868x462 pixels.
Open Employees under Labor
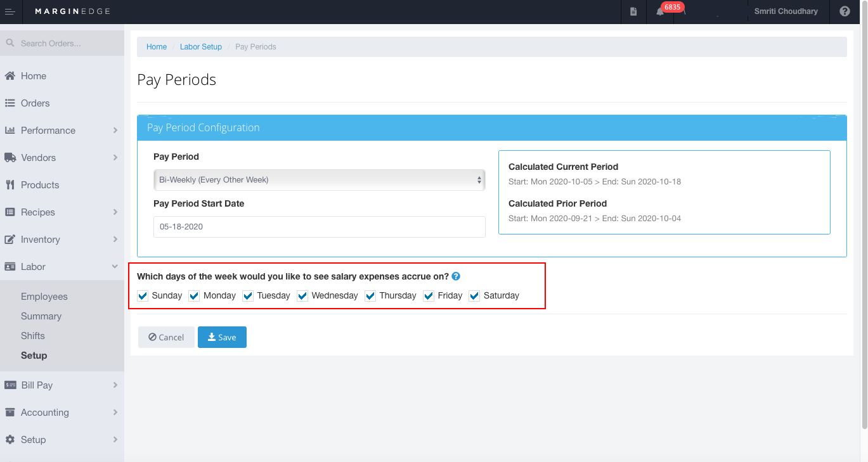point(44,297)
